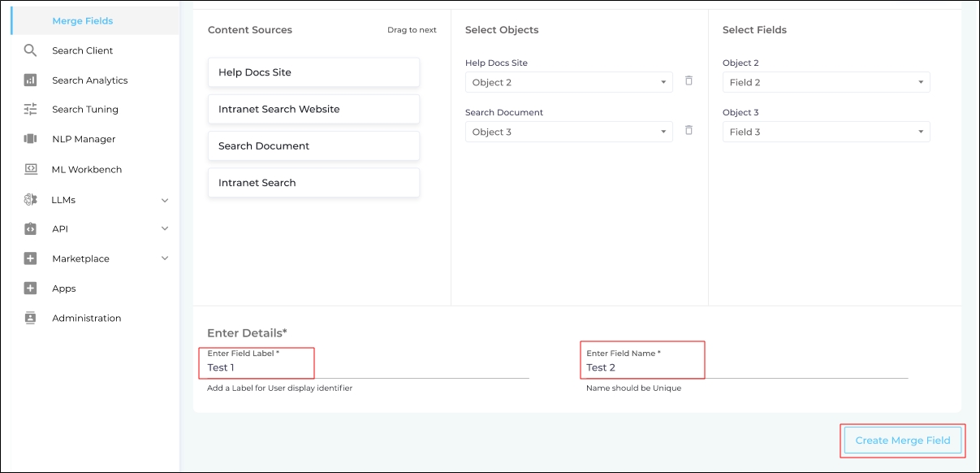Remove the Search Document object with trash icon

point(689,130)
